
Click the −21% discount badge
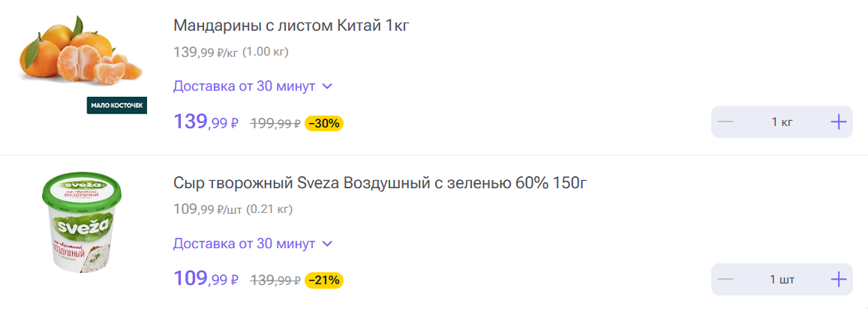(x=324, y=280)
